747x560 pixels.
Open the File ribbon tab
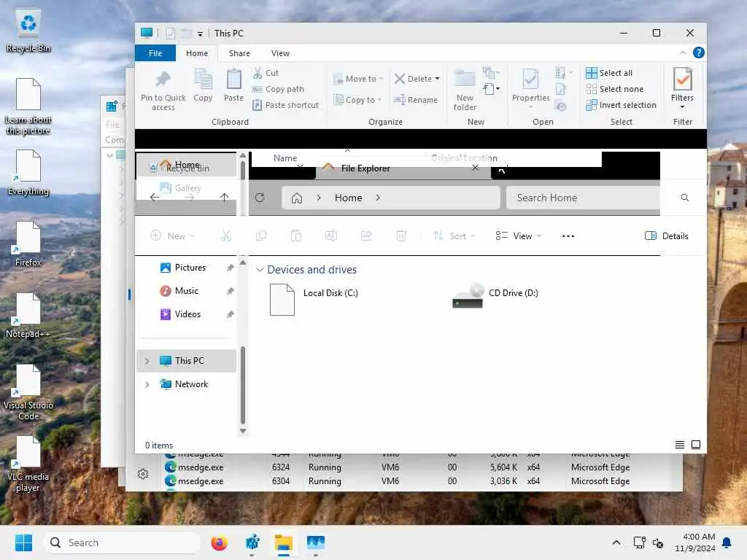[155, 53]
